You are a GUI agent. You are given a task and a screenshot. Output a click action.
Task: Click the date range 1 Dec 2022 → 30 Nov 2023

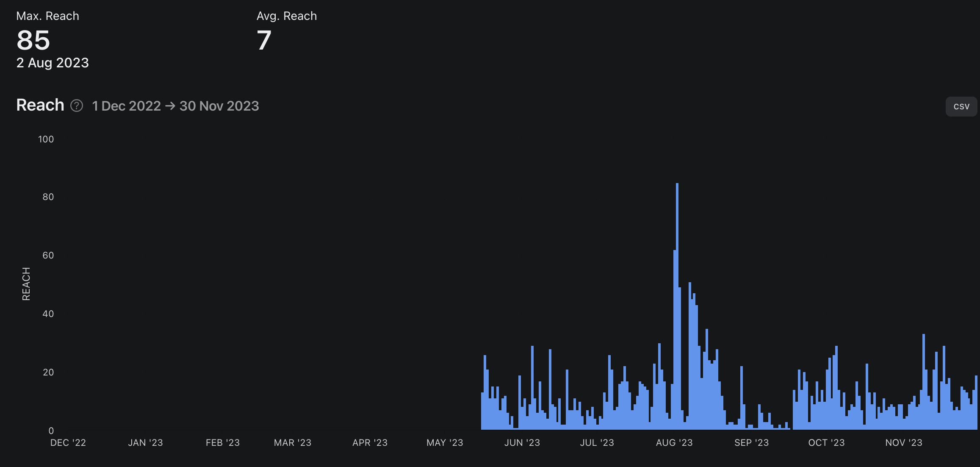[x=175, y=106]
